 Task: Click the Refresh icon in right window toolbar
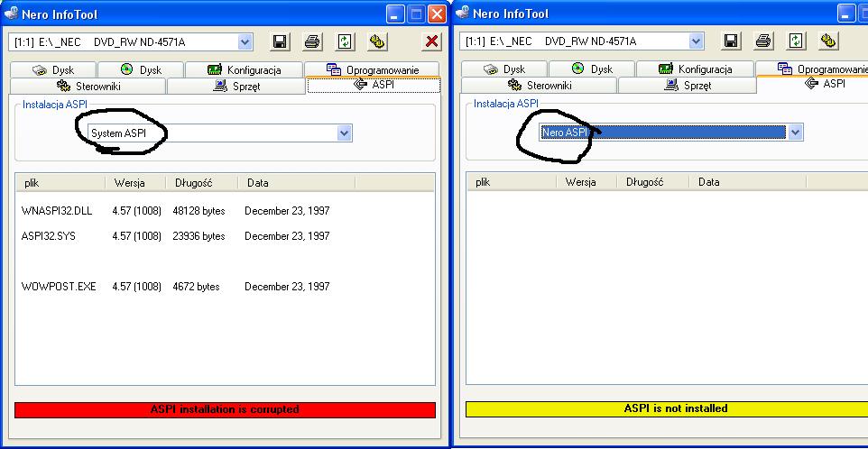click(x=796, y=41)
